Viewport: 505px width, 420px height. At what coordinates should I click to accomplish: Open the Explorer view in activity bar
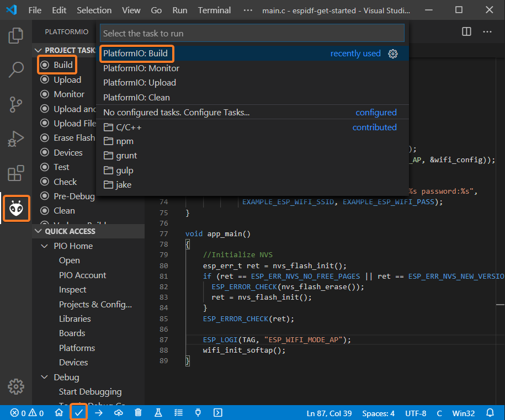(x=16, y=35)
